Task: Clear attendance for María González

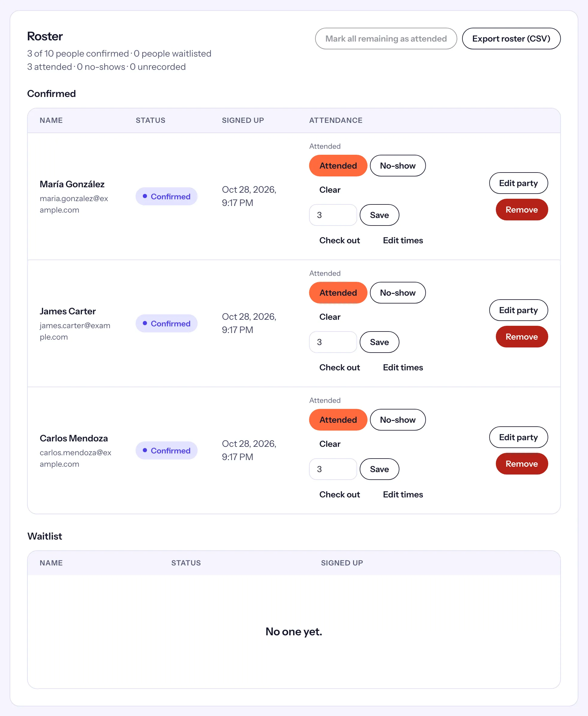Action: coord(330,190)
